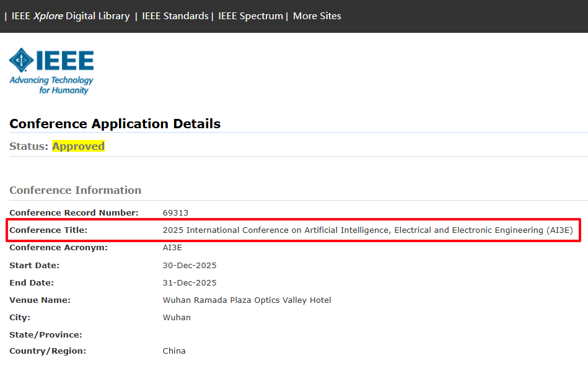Click the highlighted Approved status
This screenshot has width=588, height=371.
78,146
